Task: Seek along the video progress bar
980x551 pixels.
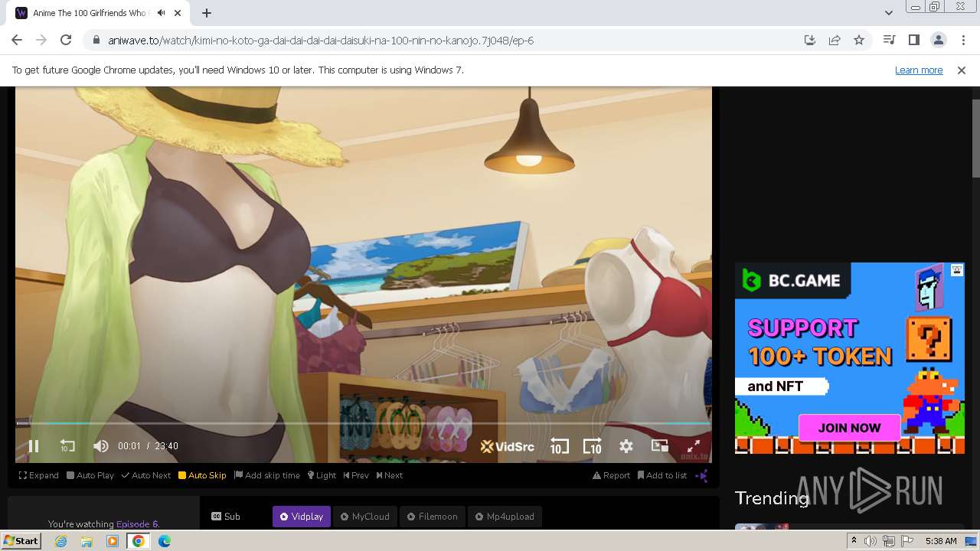Action: point(364,422)
